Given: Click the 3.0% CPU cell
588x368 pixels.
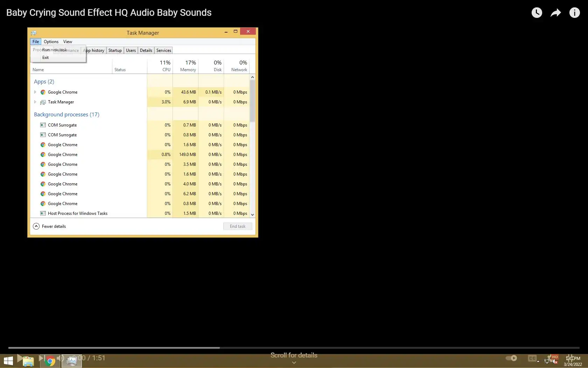Looking at the screenshot, I should point(160,102).
